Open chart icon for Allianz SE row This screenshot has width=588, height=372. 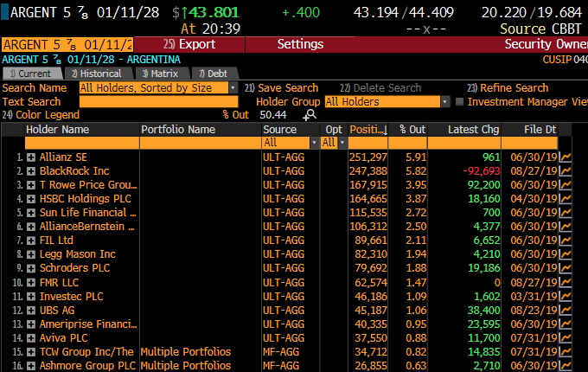pyautogui.click(x=566, y=157)
